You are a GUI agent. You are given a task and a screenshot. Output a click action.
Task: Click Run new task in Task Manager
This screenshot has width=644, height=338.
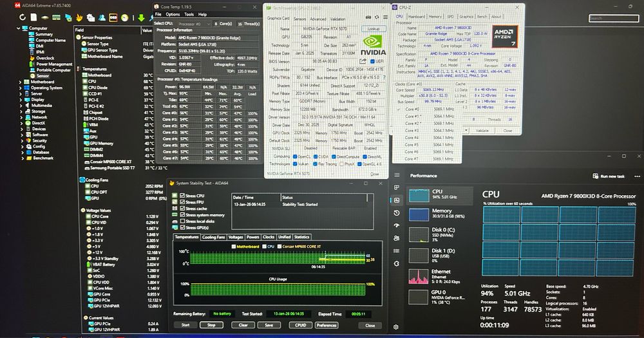609,176
